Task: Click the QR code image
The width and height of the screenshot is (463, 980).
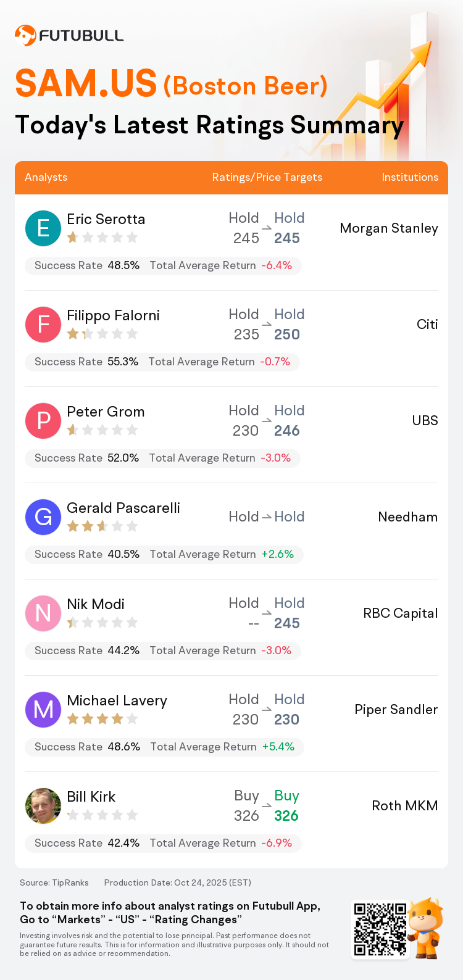Action: tap(380, 929)
